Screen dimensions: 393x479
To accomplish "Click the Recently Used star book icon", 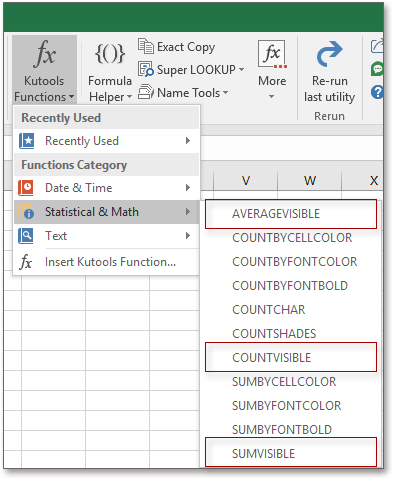I will 26,141.
